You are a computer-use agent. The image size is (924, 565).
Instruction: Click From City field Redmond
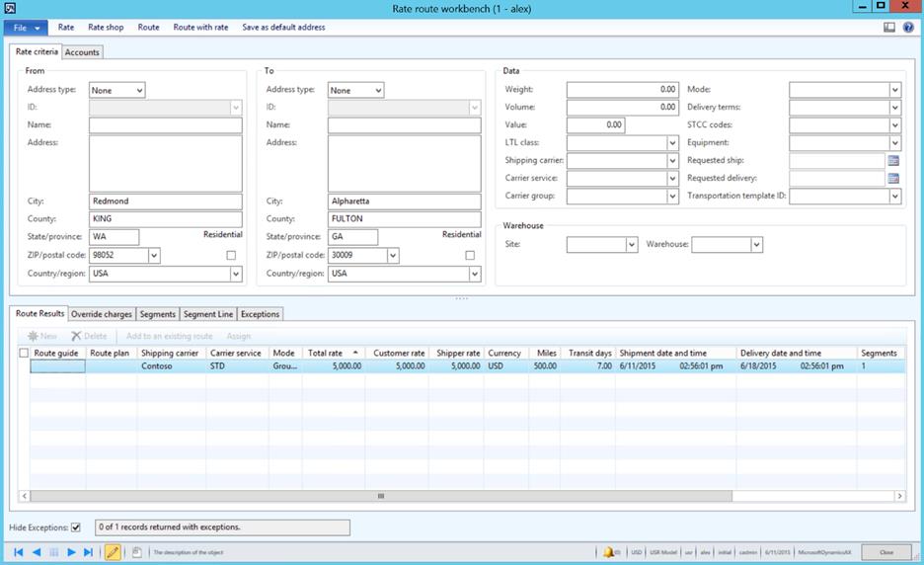[x=166, y=202]
